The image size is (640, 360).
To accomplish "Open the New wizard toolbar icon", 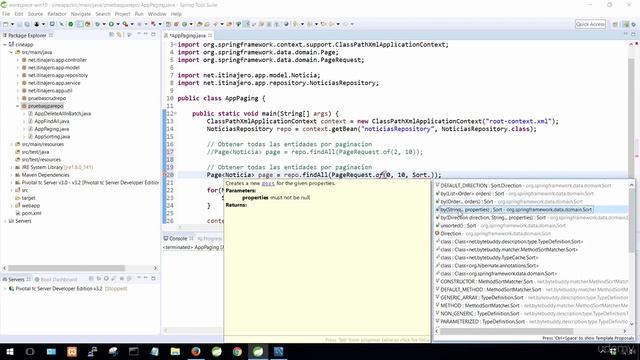I will [x=5, y=24].
